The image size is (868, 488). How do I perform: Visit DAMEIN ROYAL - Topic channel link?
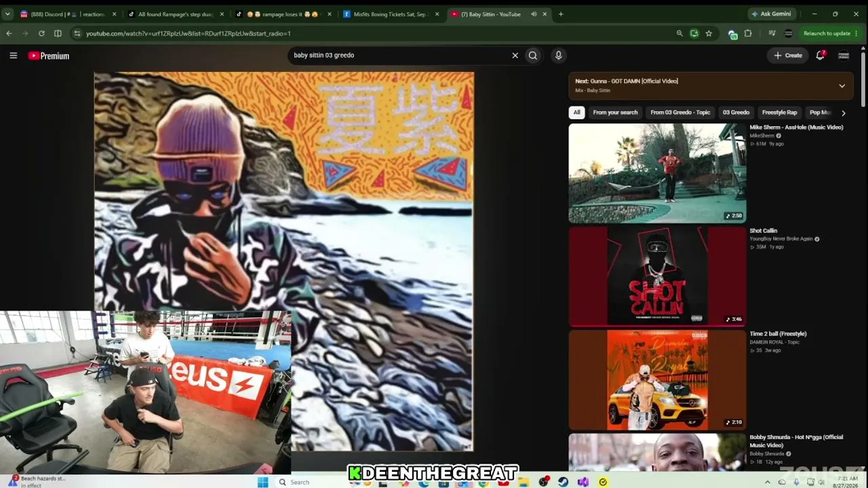click(x=774, y=342)
